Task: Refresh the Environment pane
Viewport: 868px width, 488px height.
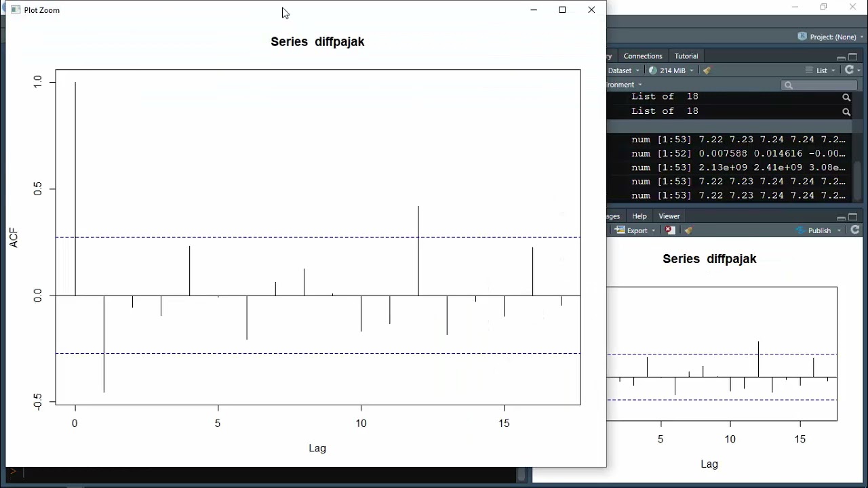Action: [x=849, y=70]
